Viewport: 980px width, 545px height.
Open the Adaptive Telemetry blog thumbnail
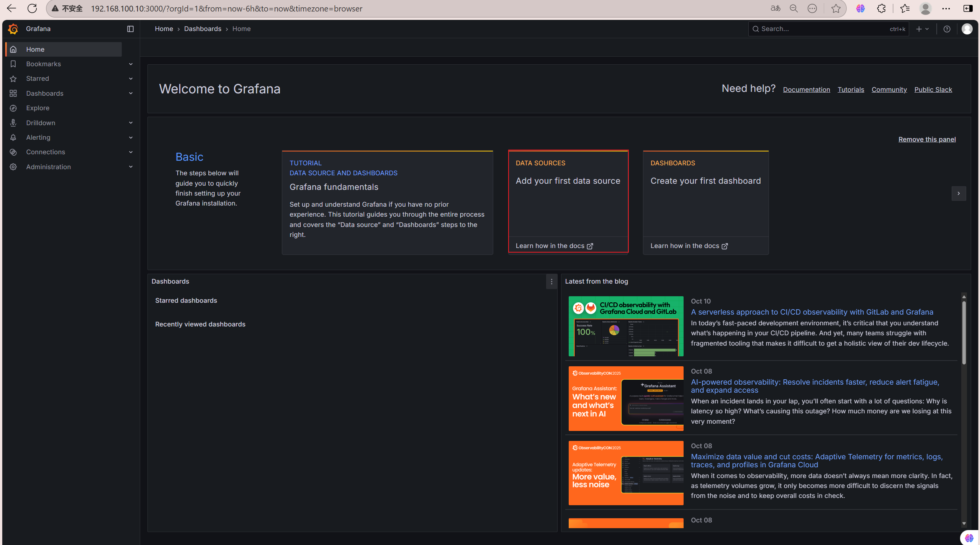[x=626, y=473]
